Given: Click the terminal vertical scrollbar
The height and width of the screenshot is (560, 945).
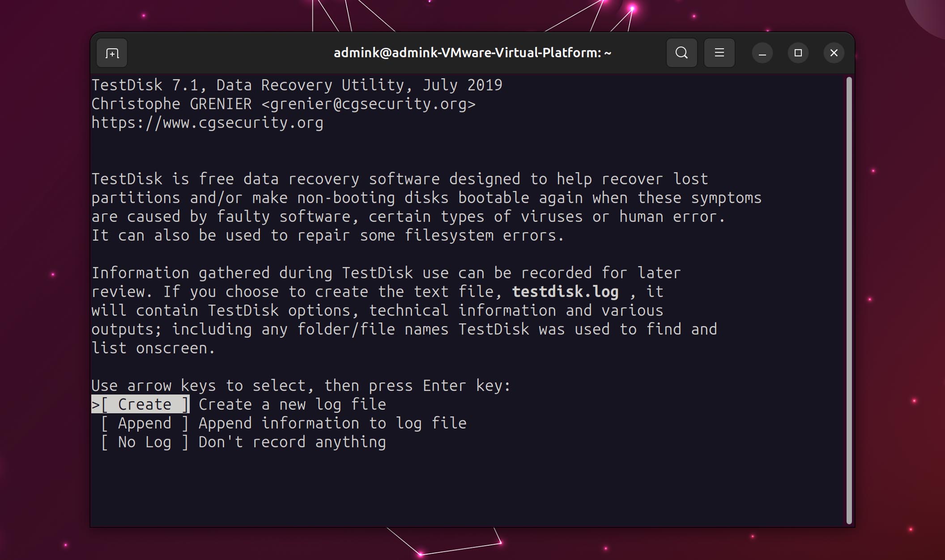Looking at the screenshot, I should (849, 300).
